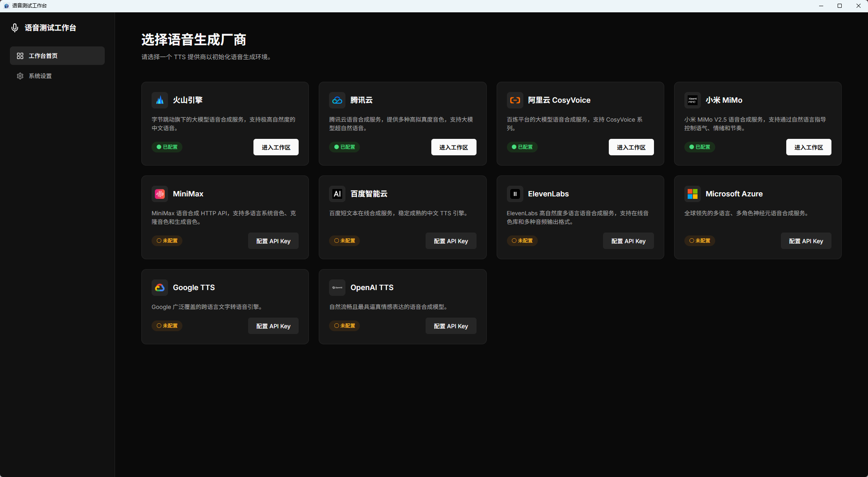Click the description Google 广泛覆盖的跨语言文字转语音引擎
868x477 pixels.
tap(207, 307)
